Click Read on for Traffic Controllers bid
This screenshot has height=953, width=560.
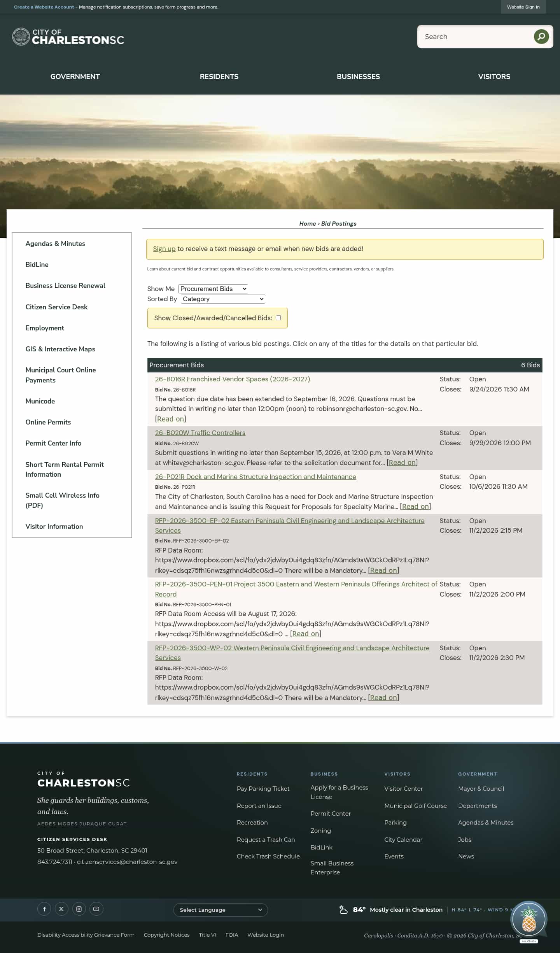click(x=402, y=463)
